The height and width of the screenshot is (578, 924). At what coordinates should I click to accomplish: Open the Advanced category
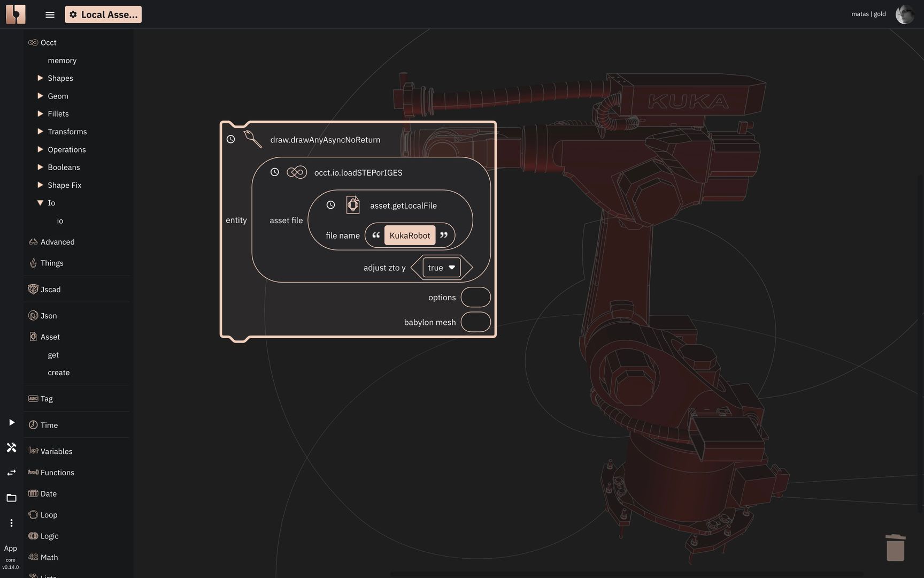[x=57, y=242]
